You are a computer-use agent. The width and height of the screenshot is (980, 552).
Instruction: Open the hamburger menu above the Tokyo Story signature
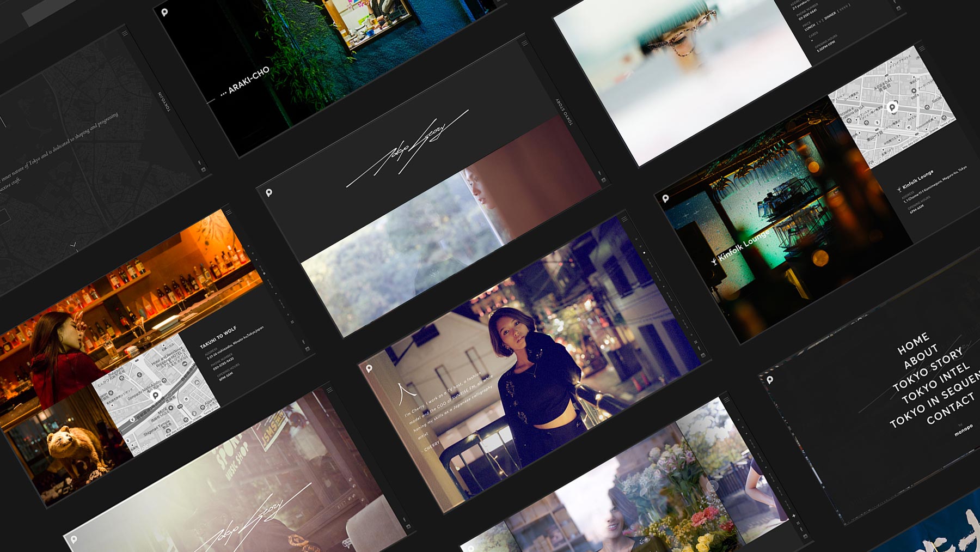pyautogui.click(x=524, y=43)
